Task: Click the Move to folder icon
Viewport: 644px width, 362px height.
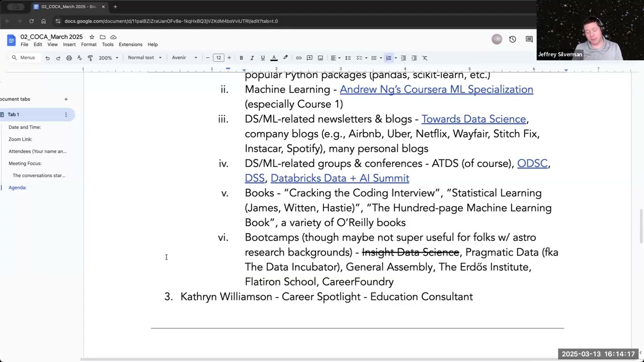Action: [x=103, y=37]
